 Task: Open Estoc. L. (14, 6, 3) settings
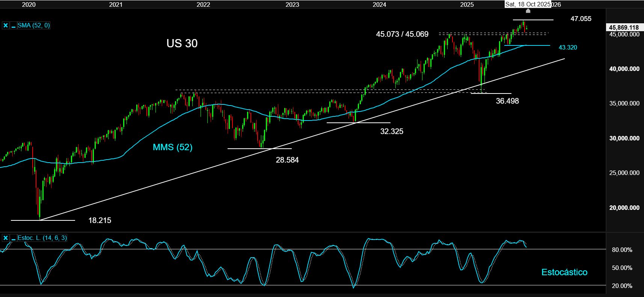42,238
